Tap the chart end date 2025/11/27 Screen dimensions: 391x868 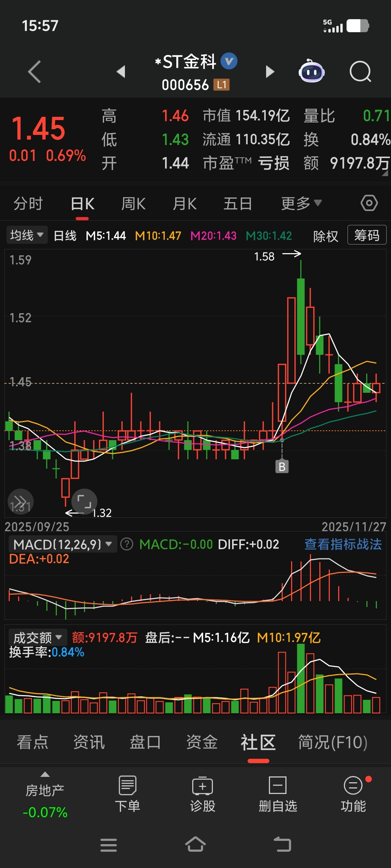pyautogui.click(x=354, y=527)
